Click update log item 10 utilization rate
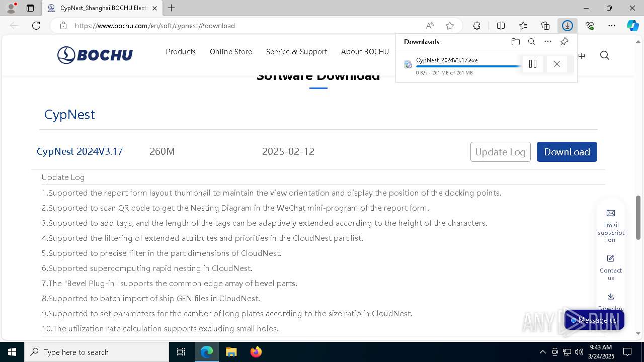Viewport: 644px width, 362px height. pos(160,328)
